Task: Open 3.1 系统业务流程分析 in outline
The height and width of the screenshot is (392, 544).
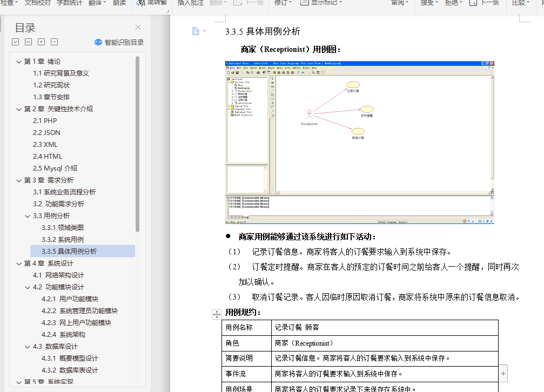Action: tap(64, 192)
